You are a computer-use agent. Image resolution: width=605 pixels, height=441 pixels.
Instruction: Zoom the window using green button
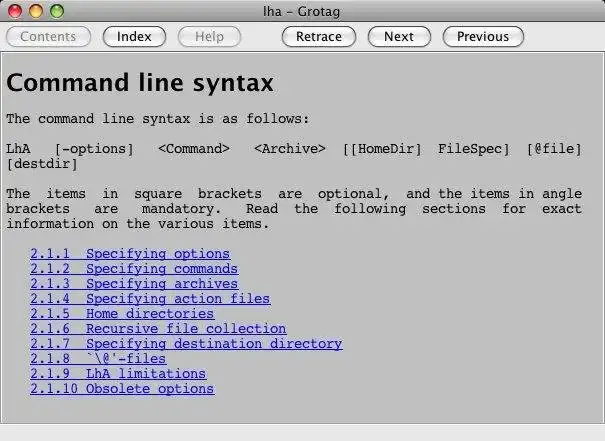(57, 11)
